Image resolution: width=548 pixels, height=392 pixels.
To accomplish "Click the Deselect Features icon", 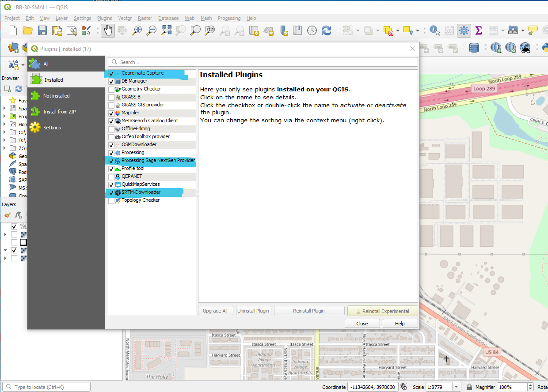I will point(388,30).
